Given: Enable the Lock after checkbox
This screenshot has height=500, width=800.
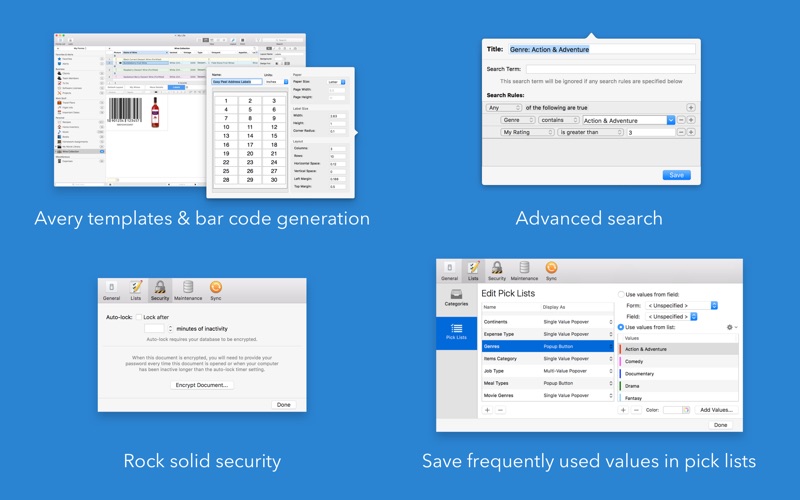Looking at the screenshot, I should [x=137, y=317].
